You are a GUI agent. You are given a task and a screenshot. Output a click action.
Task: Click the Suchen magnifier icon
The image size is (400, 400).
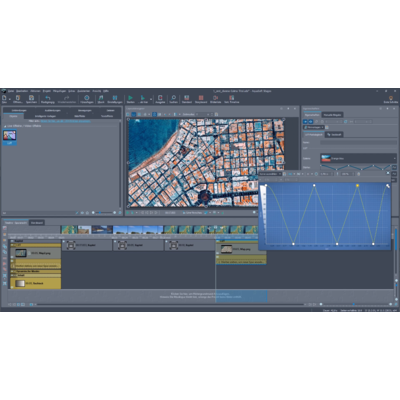point(173,98)
